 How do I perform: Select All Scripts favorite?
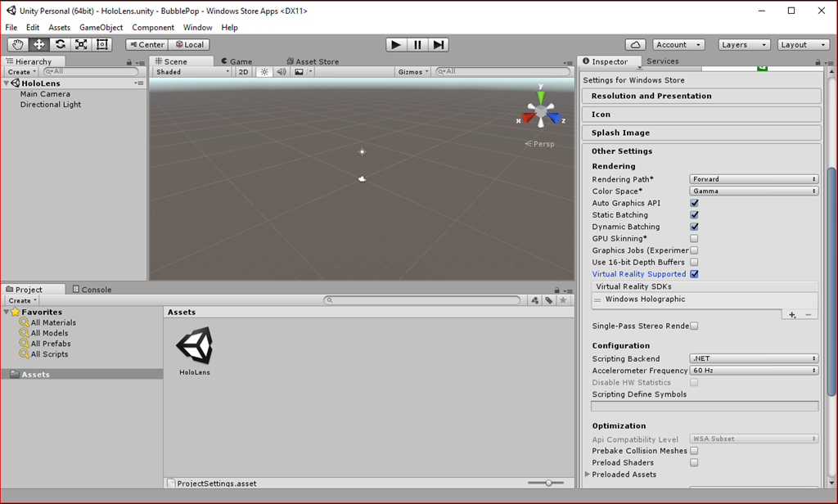(44, 354)
